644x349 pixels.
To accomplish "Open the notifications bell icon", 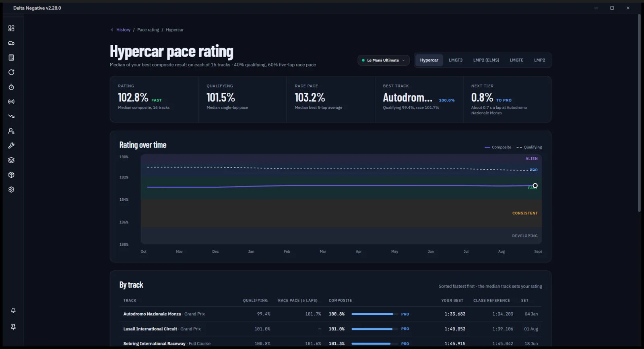I will point(13,310).
